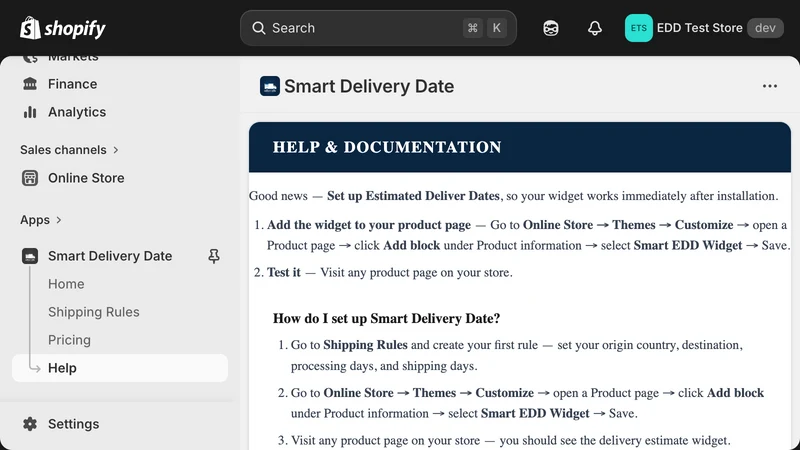Open the notifications bell
The image size is (800, 450).
tap(594, 28)
